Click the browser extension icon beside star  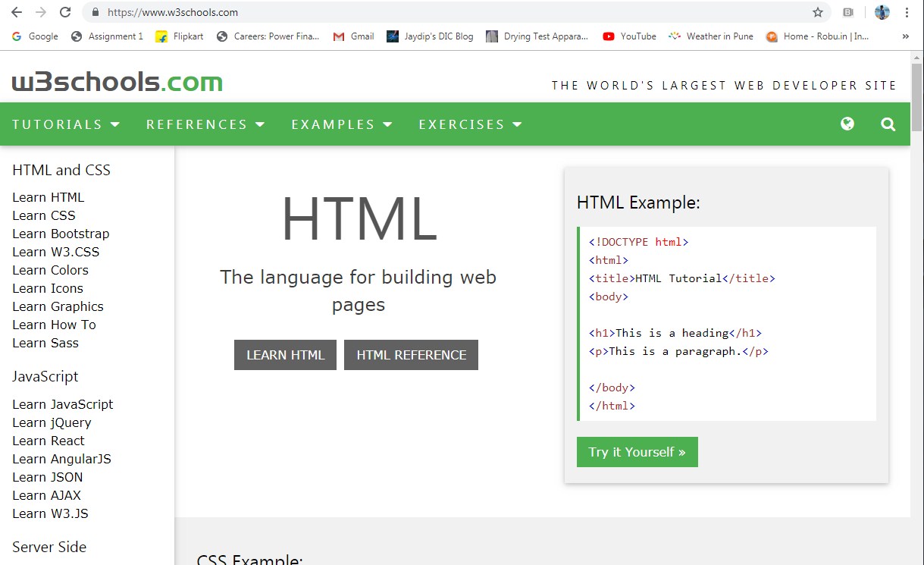(849, 12)
